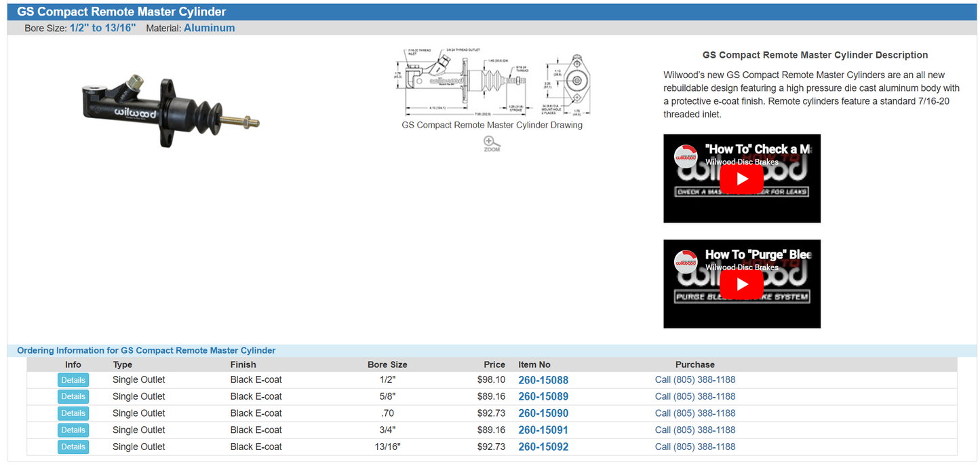Click the Bore Size column header

(387, 365)
